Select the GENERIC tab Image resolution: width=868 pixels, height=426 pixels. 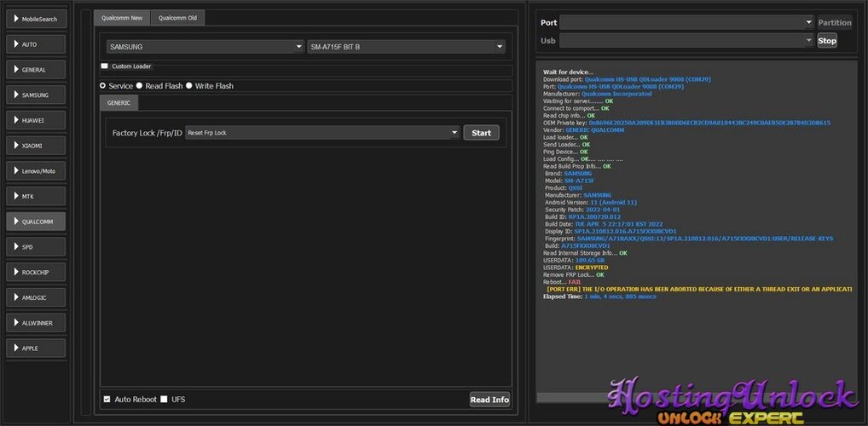coord(119,103)
